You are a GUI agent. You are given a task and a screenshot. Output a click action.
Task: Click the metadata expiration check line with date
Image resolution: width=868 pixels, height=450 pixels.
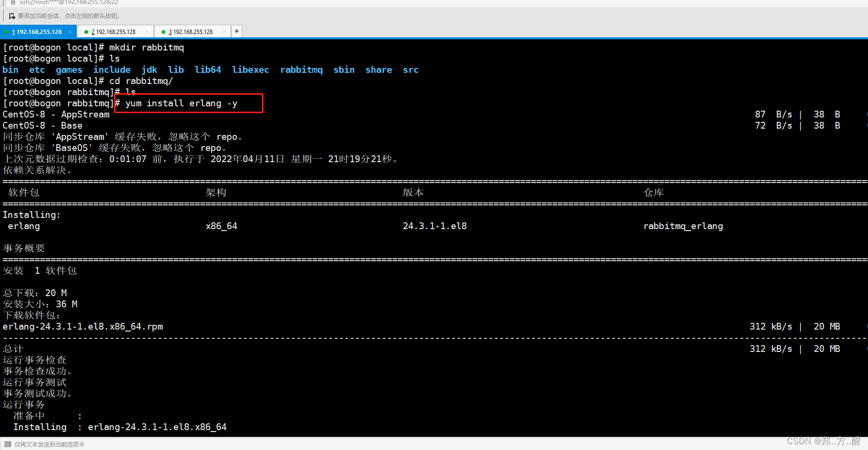[x=200, y=159]
